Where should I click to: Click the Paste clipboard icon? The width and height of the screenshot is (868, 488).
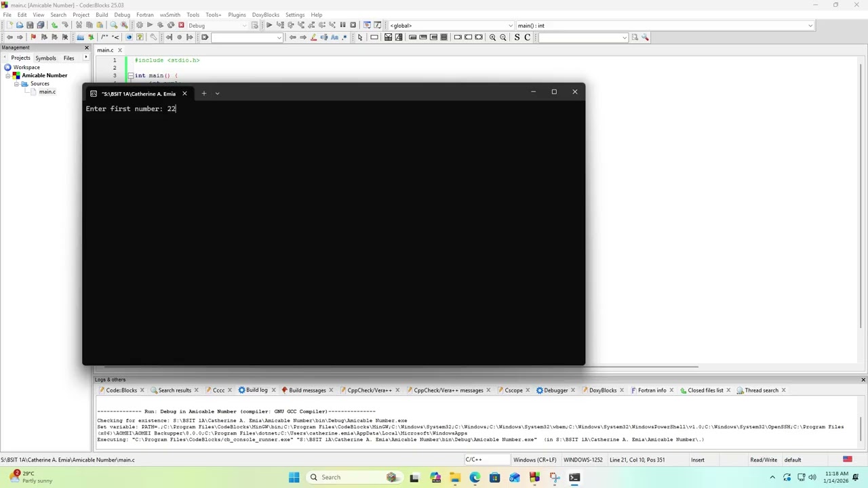100,25
